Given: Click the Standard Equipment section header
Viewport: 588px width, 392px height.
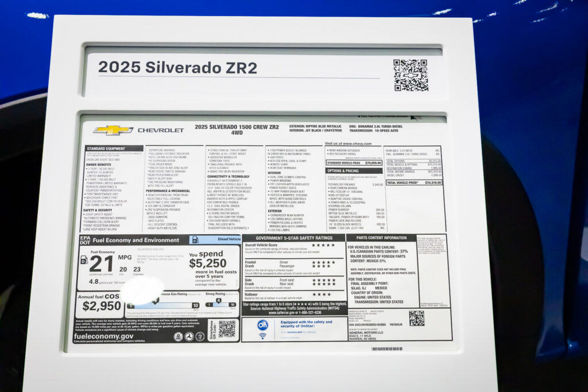Looking at the screenshot, I should [114, 149].
